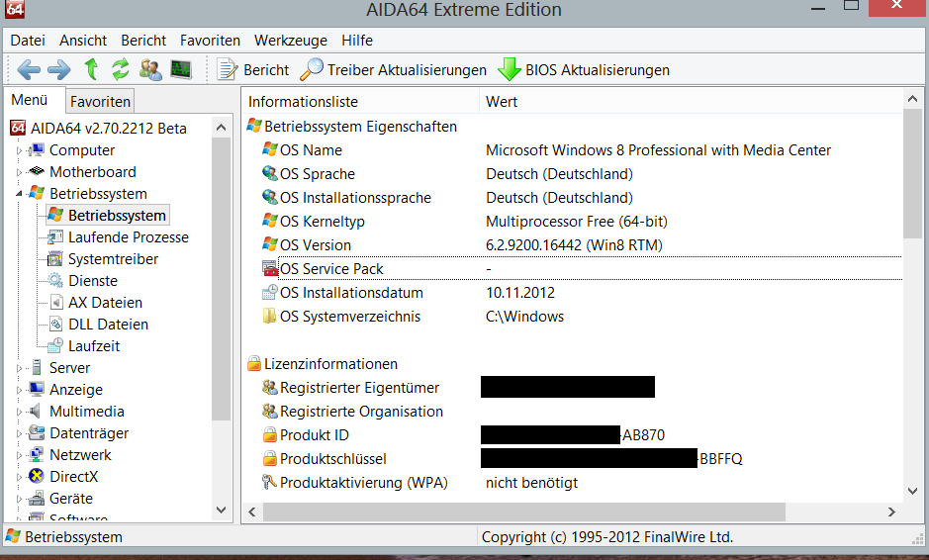Open the Favoriten menu

click(x=210, y=41)
